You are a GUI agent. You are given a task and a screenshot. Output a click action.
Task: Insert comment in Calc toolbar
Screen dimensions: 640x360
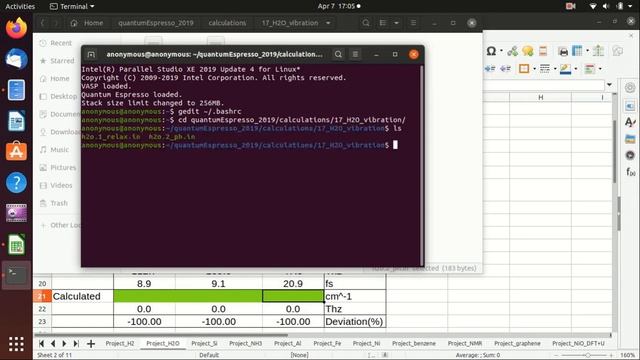coord(527,51)
